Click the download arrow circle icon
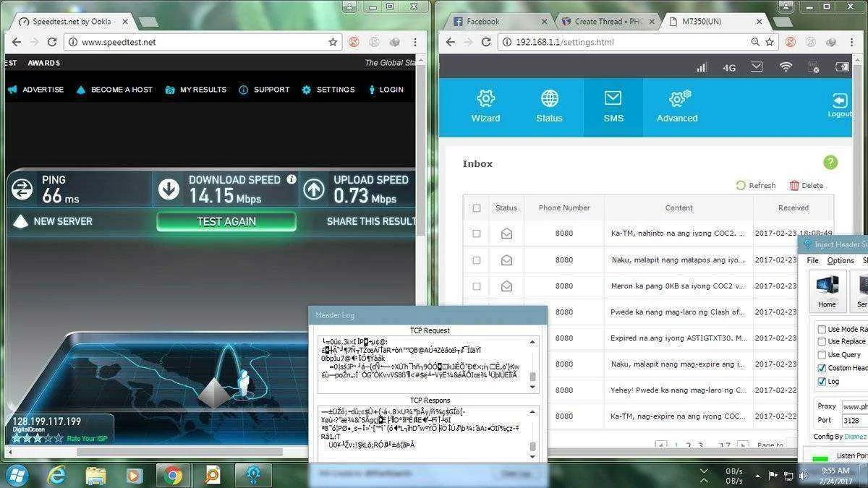This screenshot has width=868, height=488. [169, 189]
